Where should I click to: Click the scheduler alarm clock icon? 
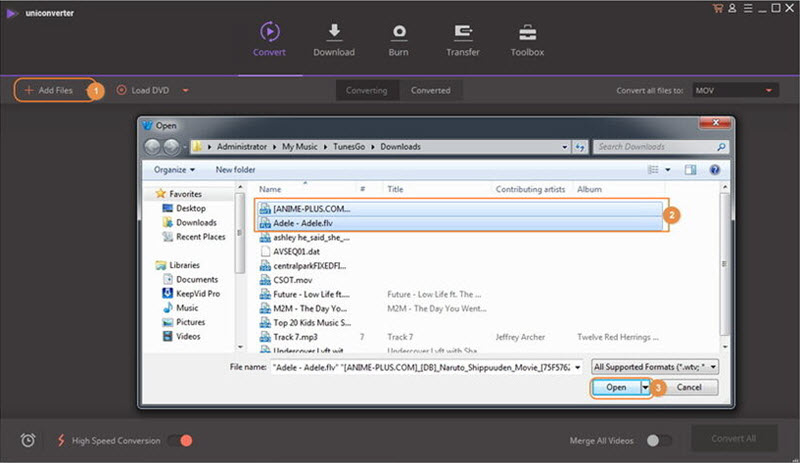coord(28,440)
